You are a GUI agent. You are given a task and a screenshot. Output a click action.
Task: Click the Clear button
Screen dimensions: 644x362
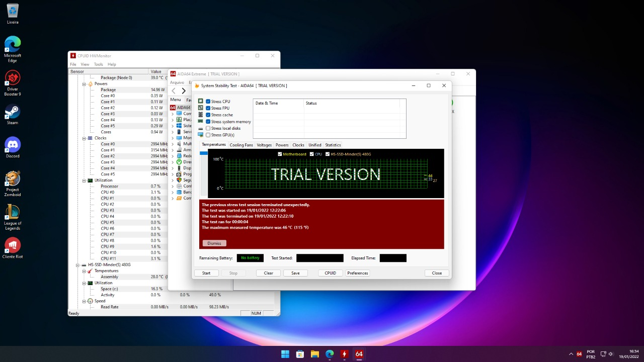269,273
